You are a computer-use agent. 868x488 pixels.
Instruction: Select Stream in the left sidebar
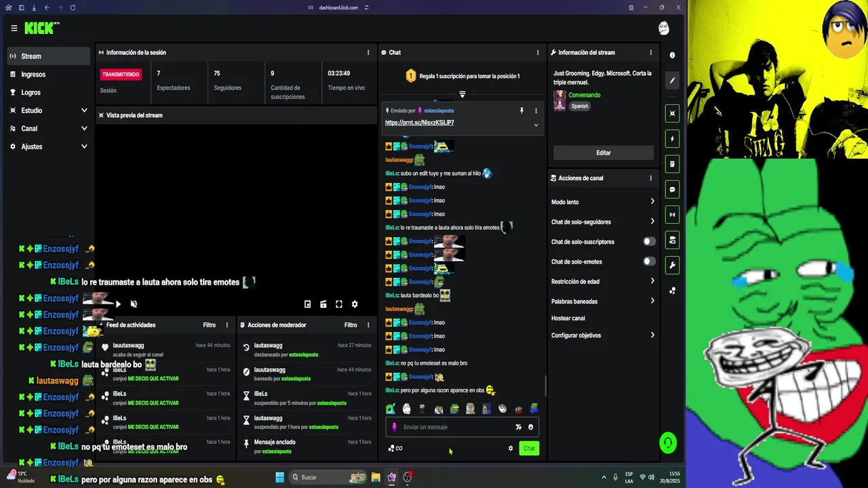tap(48, 56)
